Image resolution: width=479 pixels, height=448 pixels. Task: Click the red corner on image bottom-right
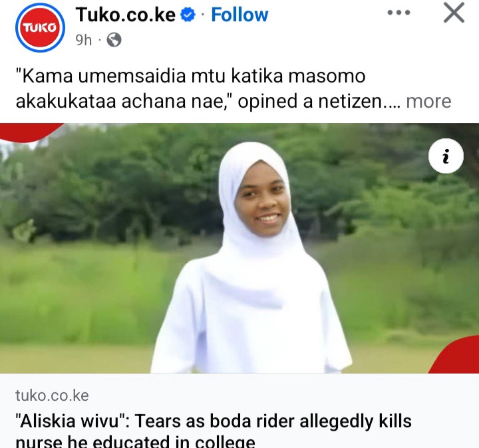tap(456, 356)
